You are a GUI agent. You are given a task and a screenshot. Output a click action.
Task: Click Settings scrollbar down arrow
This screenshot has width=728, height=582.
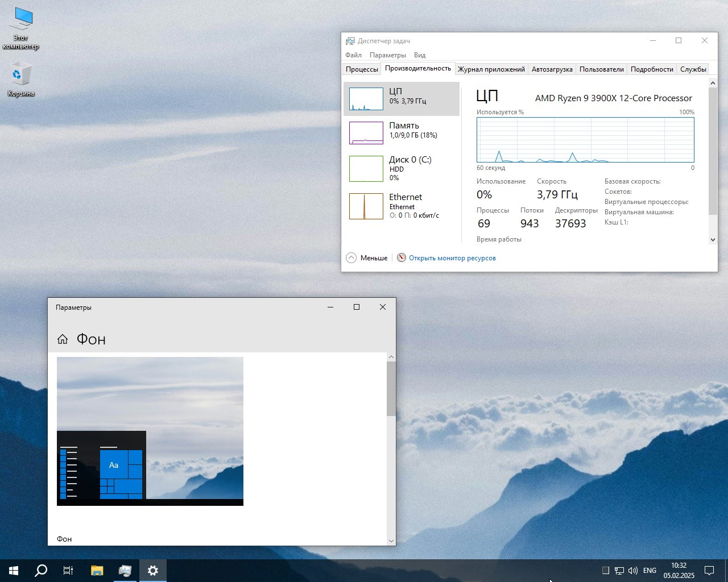391,541
